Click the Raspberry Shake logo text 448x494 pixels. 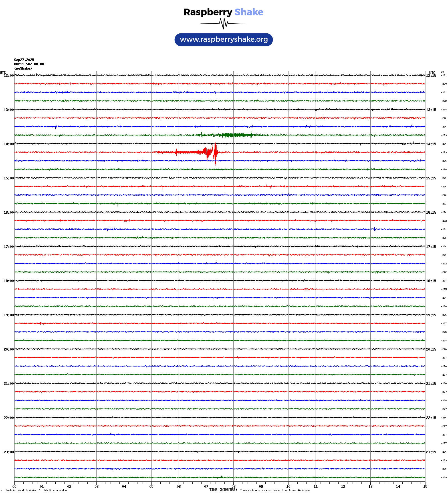pyautogui.click(x=223, y=12)
